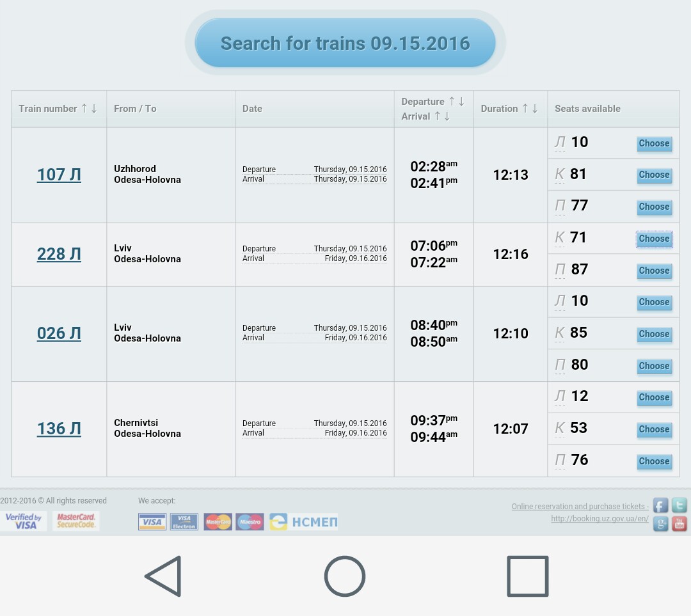Tap the Android back navigation button
The height and width of the screenshot is (616, 691).
click(x=164, y=576)
